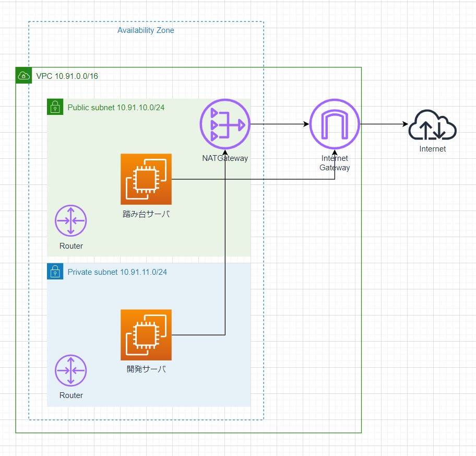Viewport: 476px width, 456px height.
Task: Click the Router label in Private subnet
Action: (71, 395)
